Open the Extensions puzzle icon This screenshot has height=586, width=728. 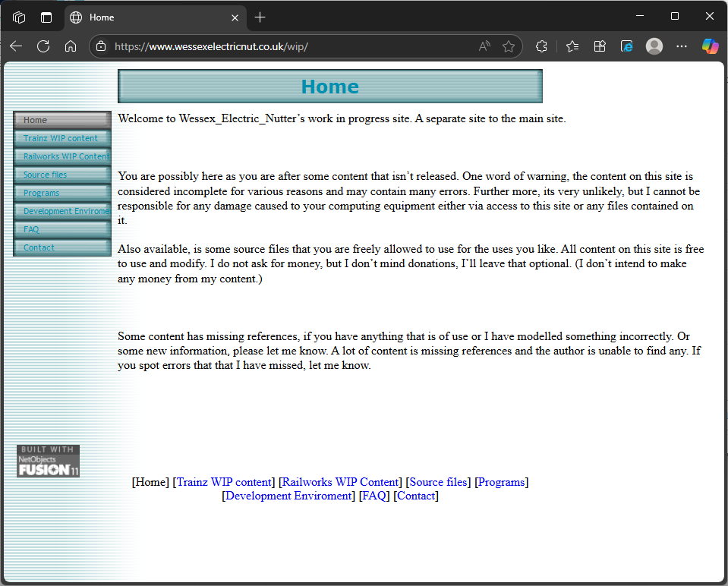(541, 46)
